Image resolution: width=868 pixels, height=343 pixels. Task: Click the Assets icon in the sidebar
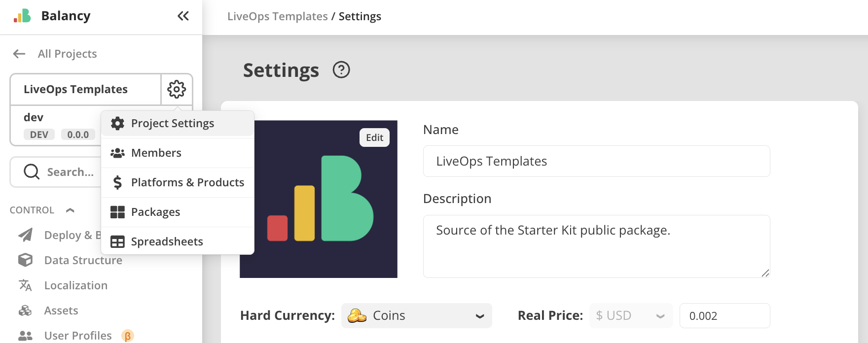point(25,310)
